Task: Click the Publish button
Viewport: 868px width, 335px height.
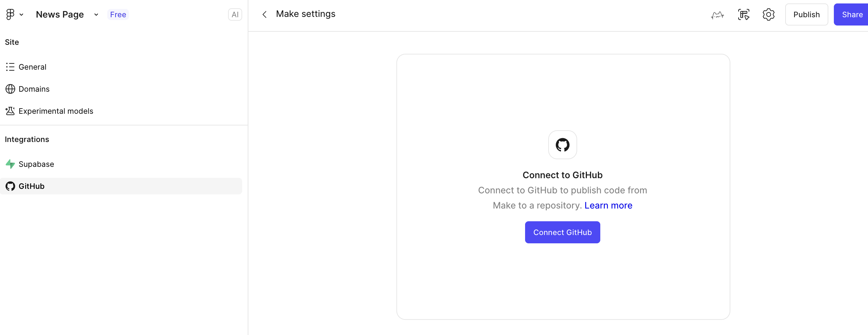Action: coord(806,14)
